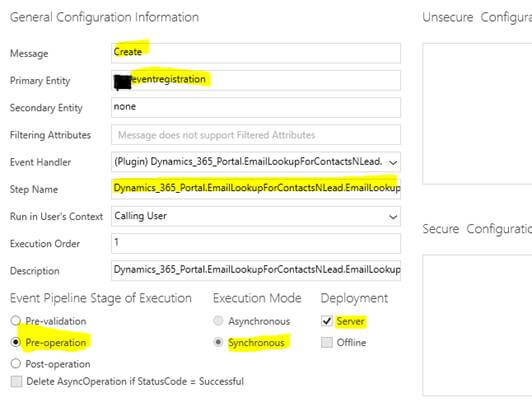
Task: Click the Step Name input field
Action: click(256, 189)
